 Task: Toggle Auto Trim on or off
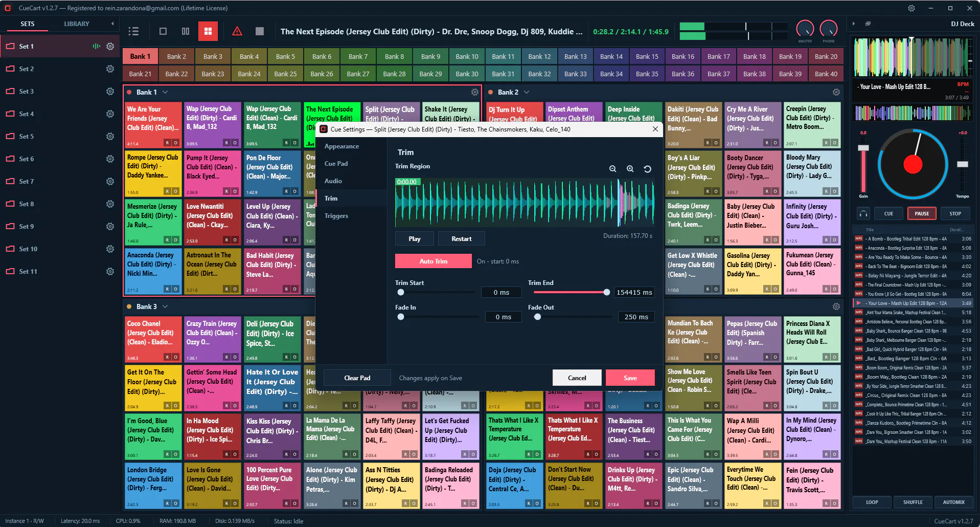434,261
